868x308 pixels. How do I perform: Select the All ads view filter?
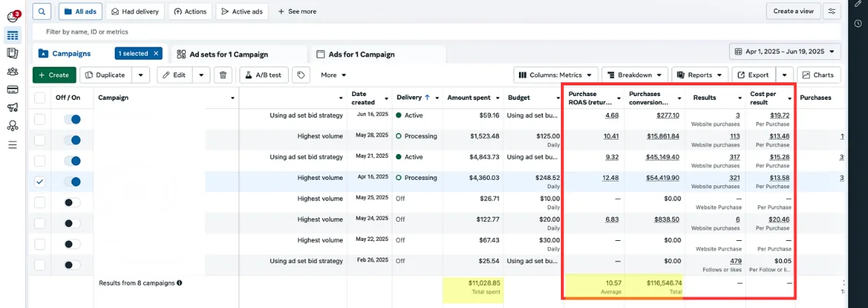click(x=80, y=11)
